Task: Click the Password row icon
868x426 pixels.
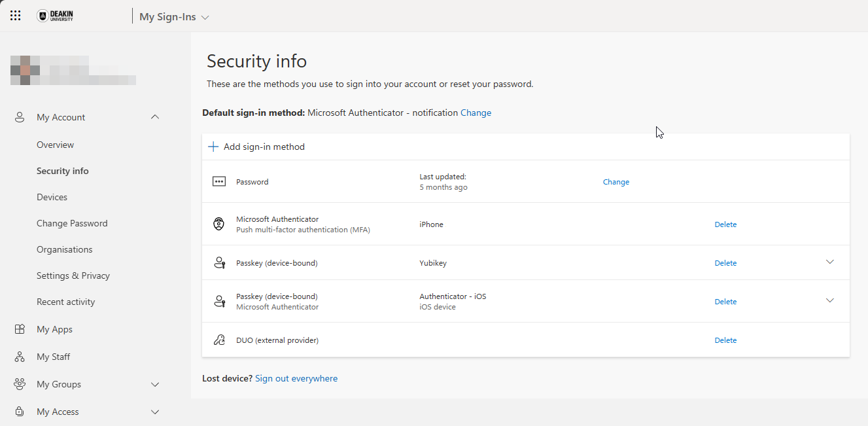Action: coord(219,182)
